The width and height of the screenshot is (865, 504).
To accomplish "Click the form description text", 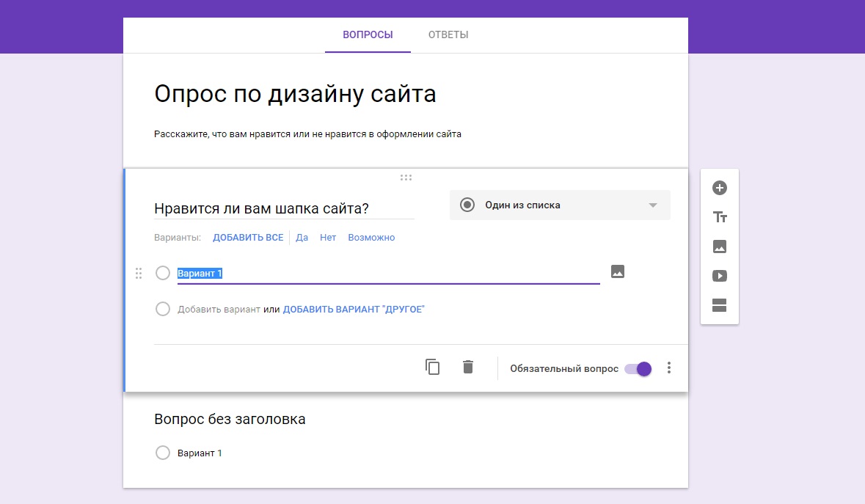I will click(307, 134).
